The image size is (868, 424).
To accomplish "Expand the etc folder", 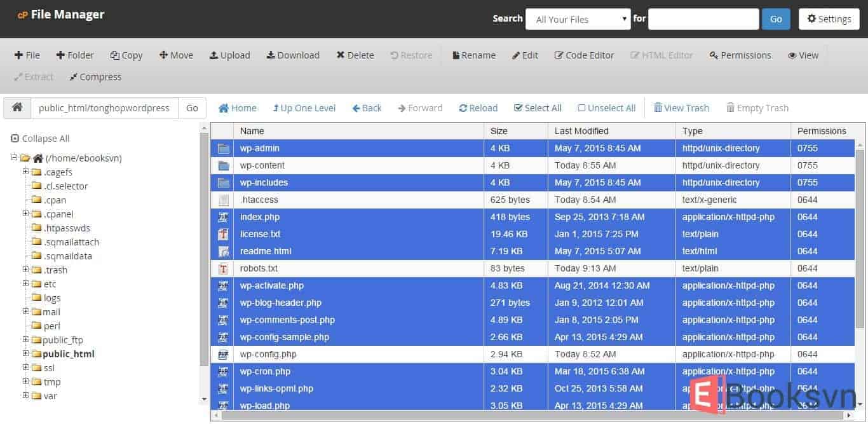I will (25, 284).
